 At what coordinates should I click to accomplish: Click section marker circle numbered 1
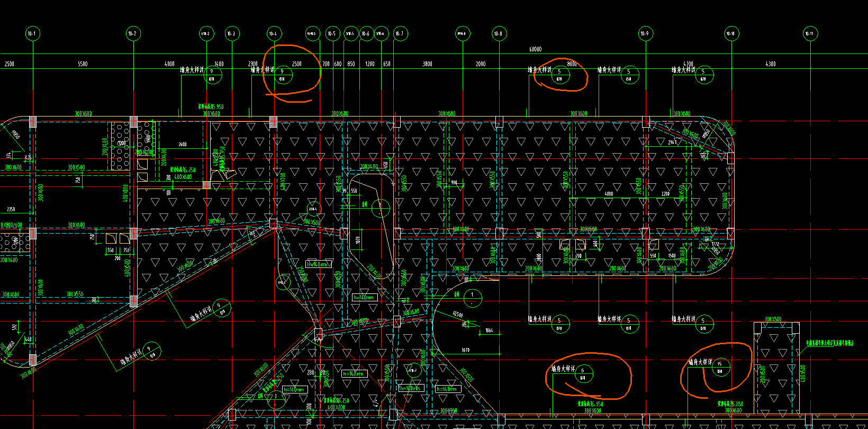tap(473, 298)
